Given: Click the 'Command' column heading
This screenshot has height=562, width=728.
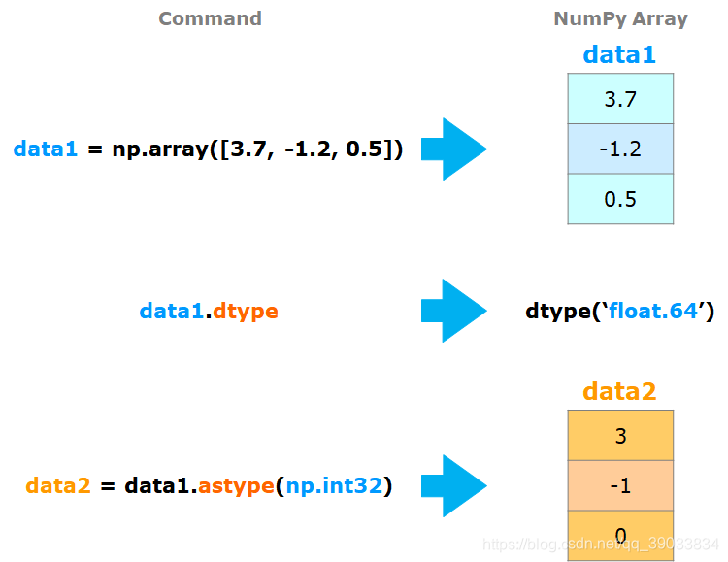Looking at the screenshot, I should coord(210,19).
